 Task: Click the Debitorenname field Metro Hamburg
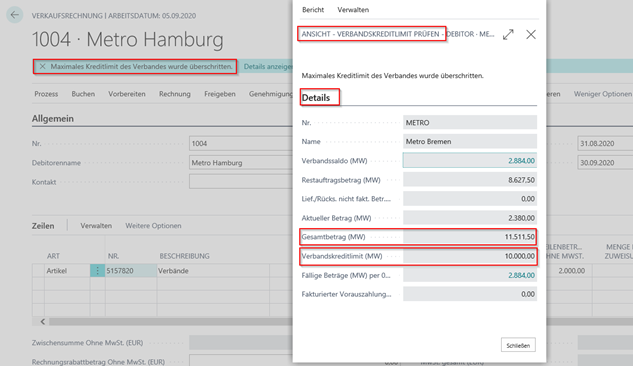pos(241,163)
